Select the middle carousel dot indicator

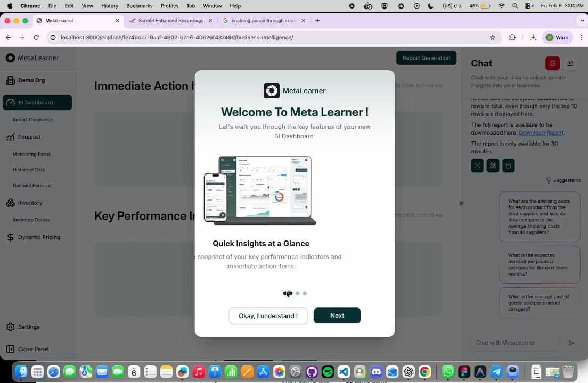click(297, 293)
